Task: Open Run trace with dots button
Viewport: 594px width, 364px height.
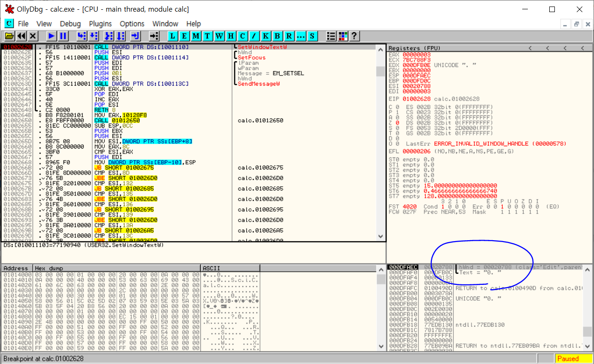Action: (x=301, y=36)
